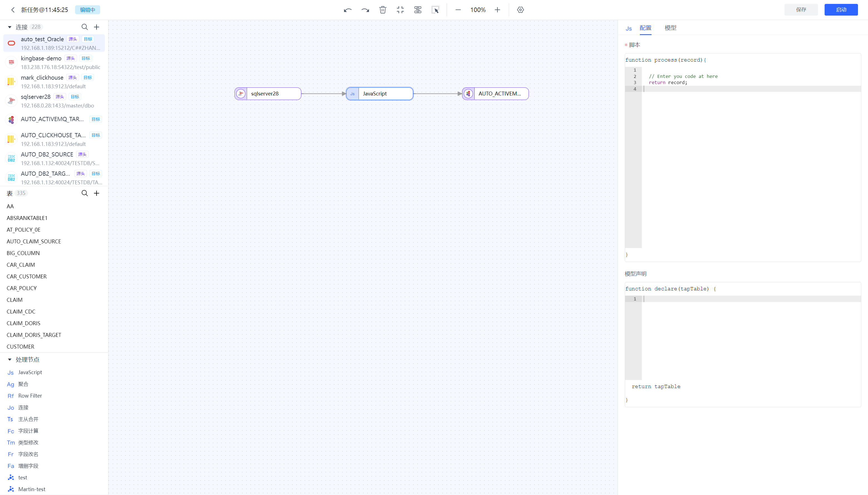Image resolution: width=868 pixels, height=495 pixels.
Task: Click the trash delete icon
Action: coord(383,10)
